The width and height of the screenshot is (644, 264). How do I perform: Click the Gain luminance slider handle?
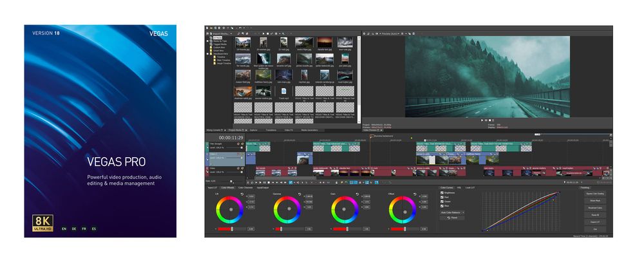pos(347,229)
